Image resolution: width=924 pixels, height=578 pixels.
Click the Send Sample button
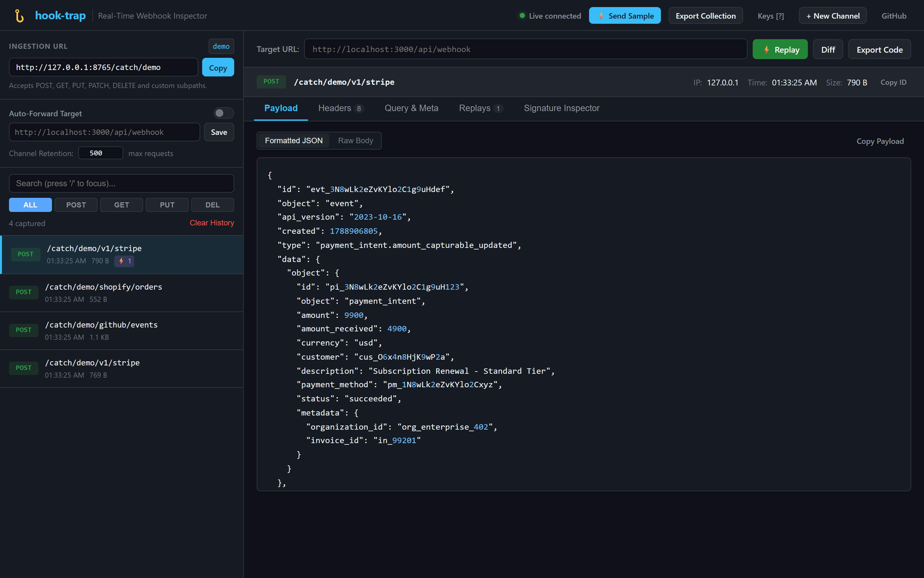pyautogui.click(x=625, y=16)
